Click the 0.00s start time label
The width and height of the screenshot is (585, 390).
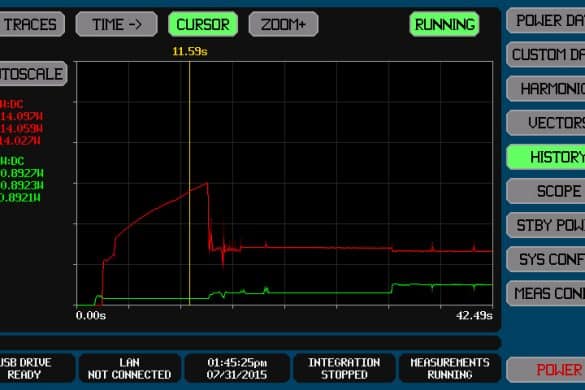(91, 316)
